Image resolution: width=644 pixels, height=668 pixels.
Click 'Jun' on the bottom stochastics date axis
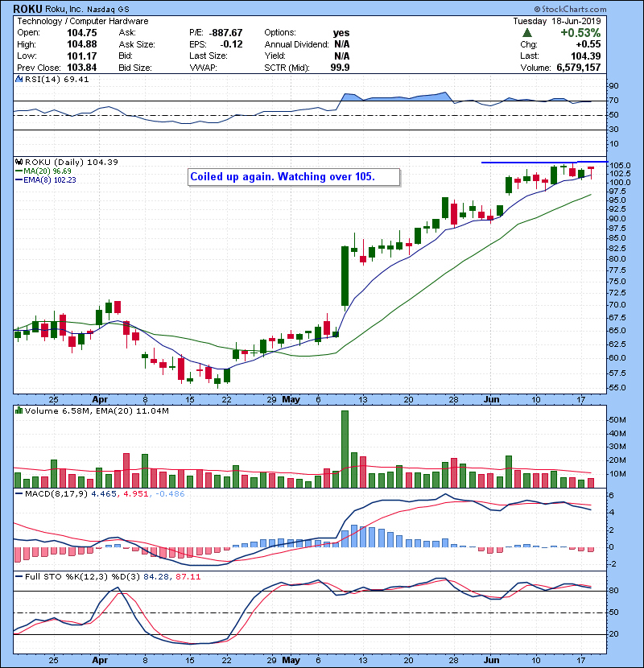click(491, 660)
